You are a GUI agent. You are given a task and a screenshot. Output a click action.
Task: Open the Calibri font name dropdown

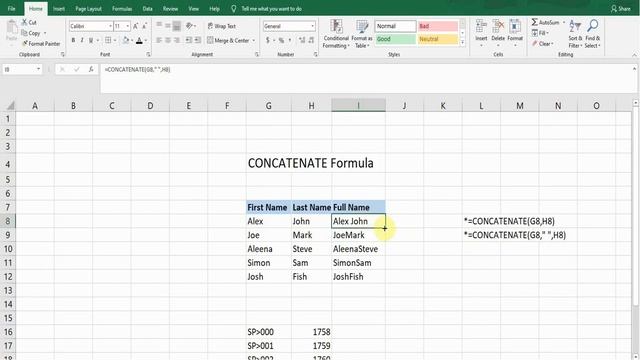110,26
